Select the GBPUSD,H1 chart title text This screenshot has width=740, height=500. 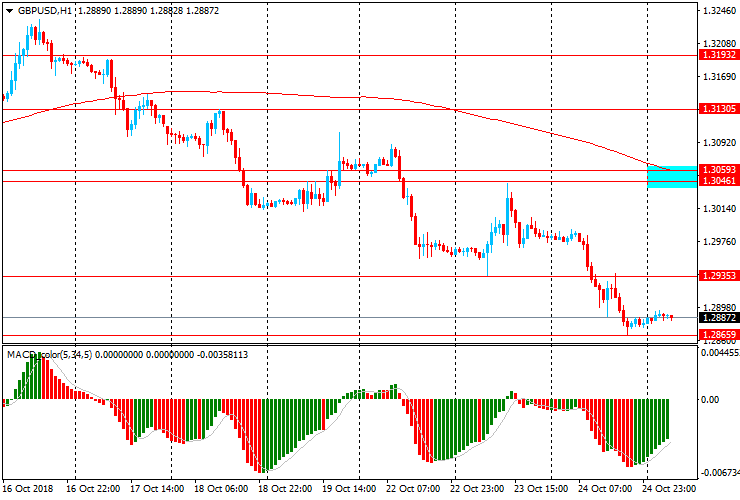(x=44, y=10)
